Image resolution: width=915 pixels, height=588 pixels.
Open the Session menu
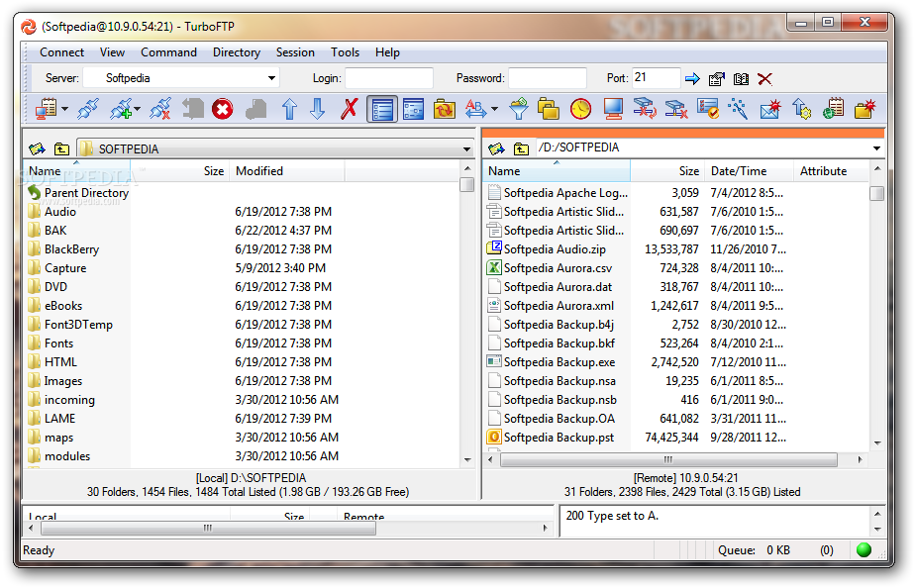295,52
